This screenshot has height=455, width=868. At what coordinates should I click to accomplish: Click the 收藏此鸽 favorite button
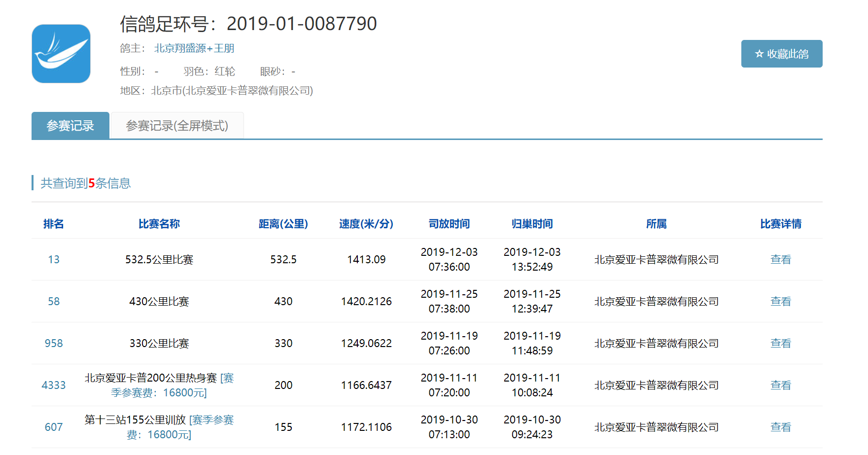pyautogui.click(x=781, y=54)
